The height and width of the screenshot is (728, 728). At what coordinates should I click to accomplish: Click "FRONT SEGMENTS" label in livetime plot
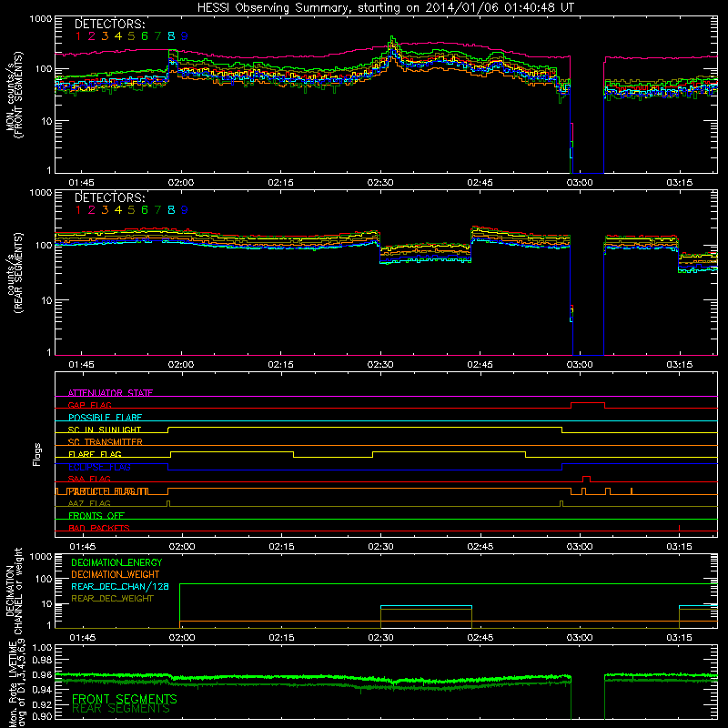[x=125, y=699]
